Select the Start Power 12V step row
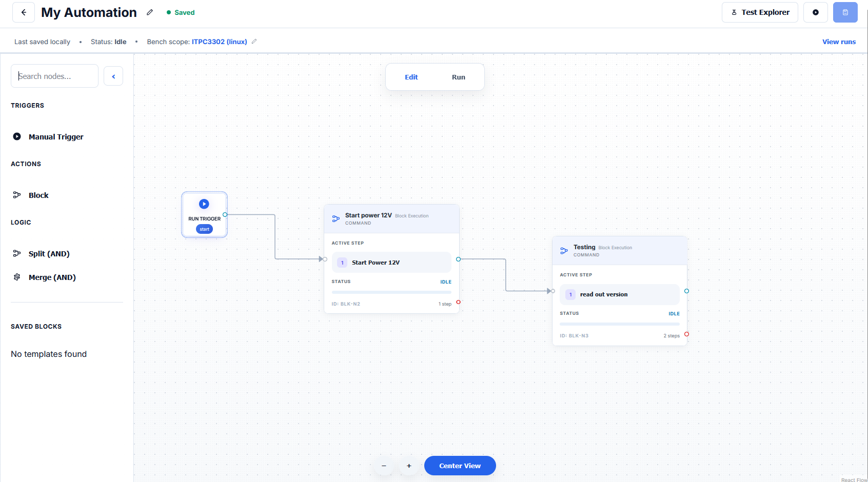The height and width of the screenshot is (482, 868). pyautogui.click(x=391, y=262)
